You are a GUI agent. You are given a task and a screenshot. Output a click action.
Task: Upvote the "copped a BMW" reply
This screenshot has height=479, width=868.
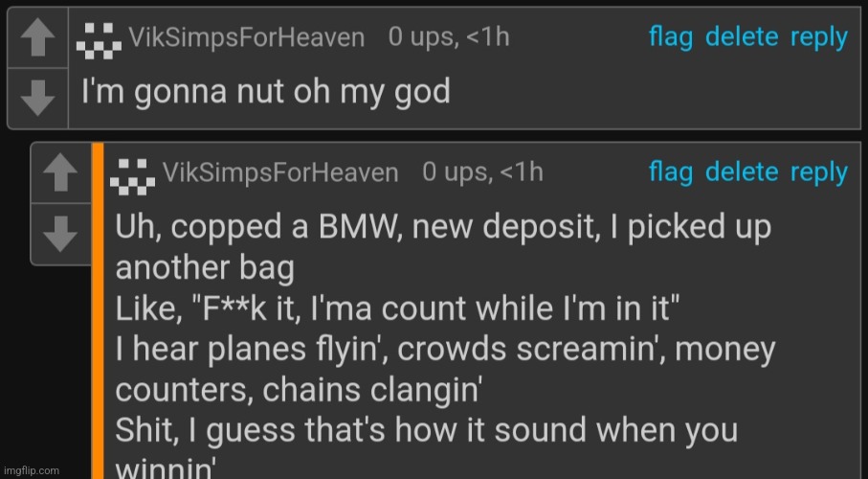pos(61,175)
